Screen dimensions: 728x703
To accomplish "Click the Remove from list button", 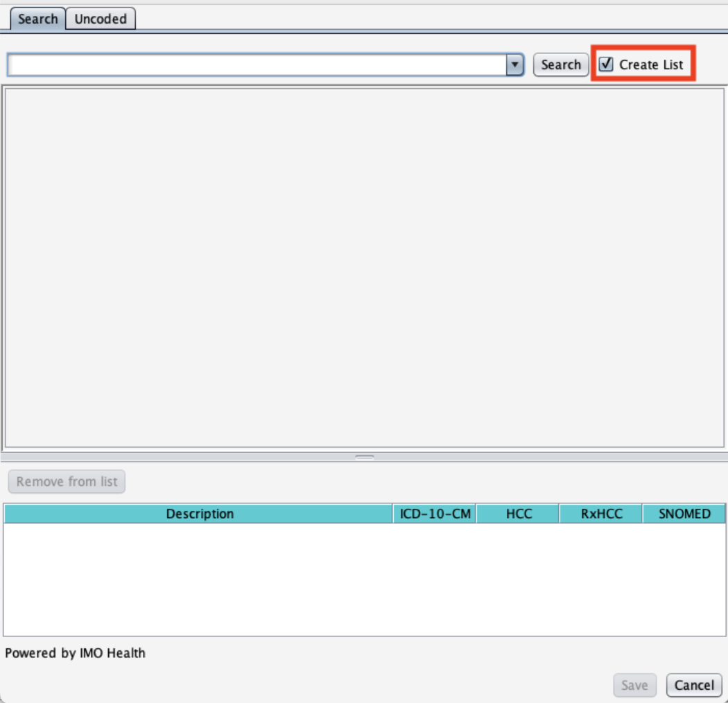I will pyautogui.click(x=67, y=481).
